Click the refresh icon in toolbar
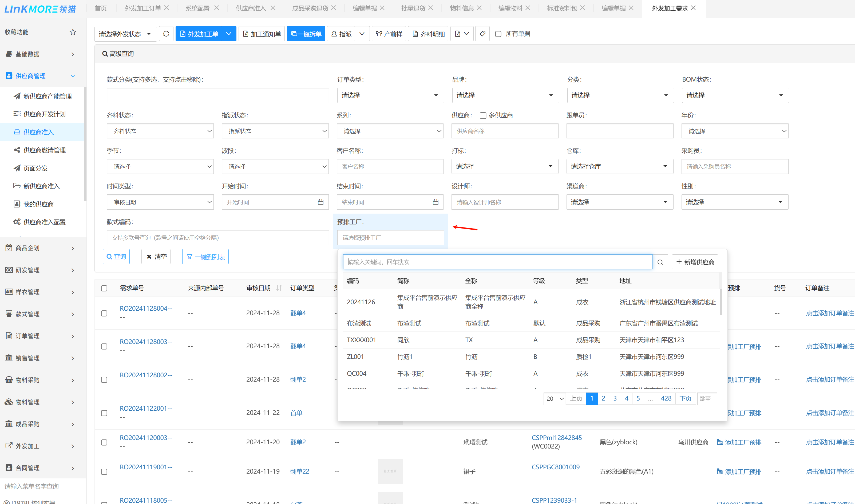The width and height of the screenshot is (855, 504). pos(166,34)
